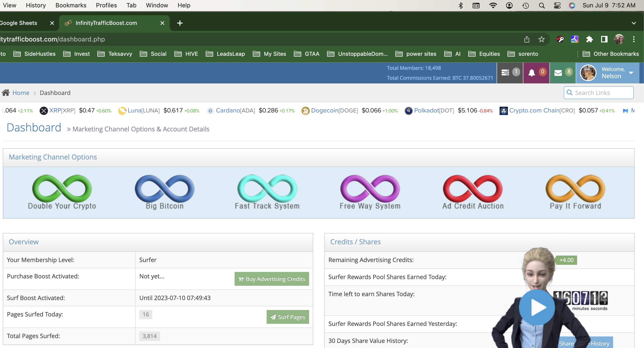Open the History menu

[x=36, y=5]
